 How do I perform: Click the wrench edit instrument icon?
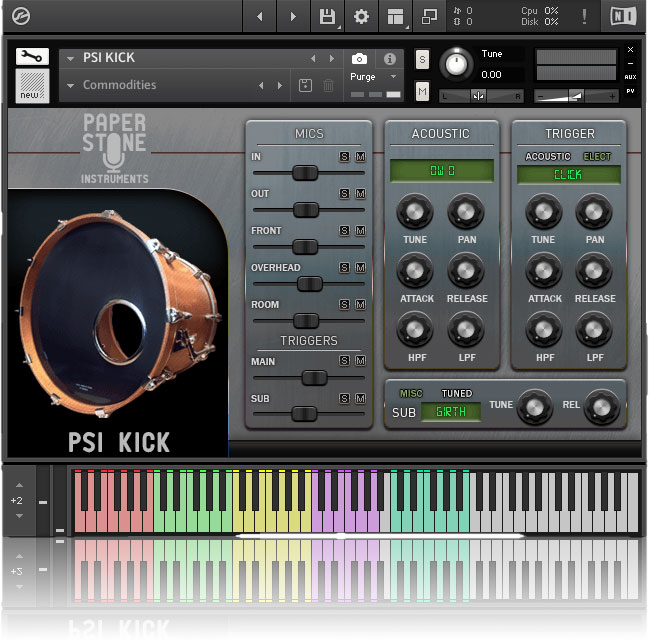pyautogui.click(x=32, y=57)
